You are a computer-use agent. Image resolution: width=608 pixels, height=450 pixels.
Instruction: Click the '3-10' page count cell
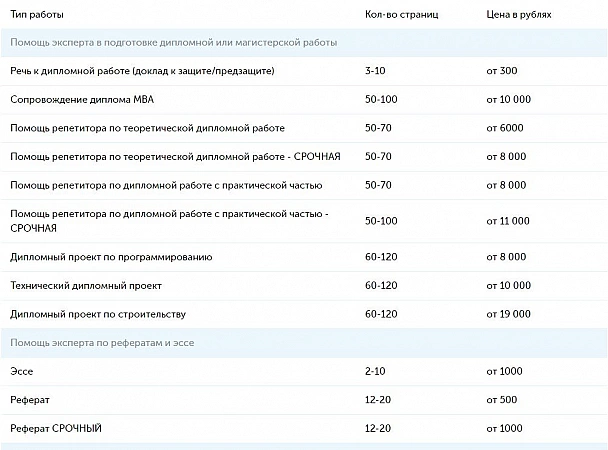[376, 72]
